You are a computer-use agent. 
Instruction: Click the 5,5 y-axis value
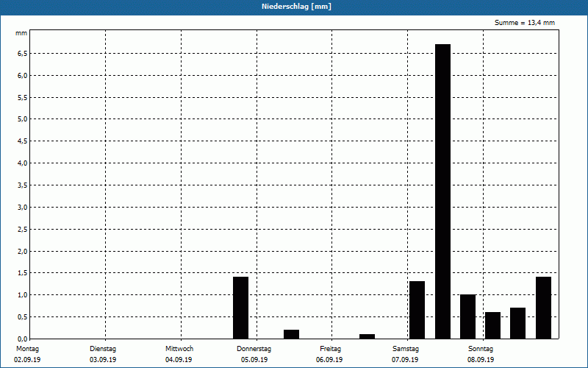(23, 97)
